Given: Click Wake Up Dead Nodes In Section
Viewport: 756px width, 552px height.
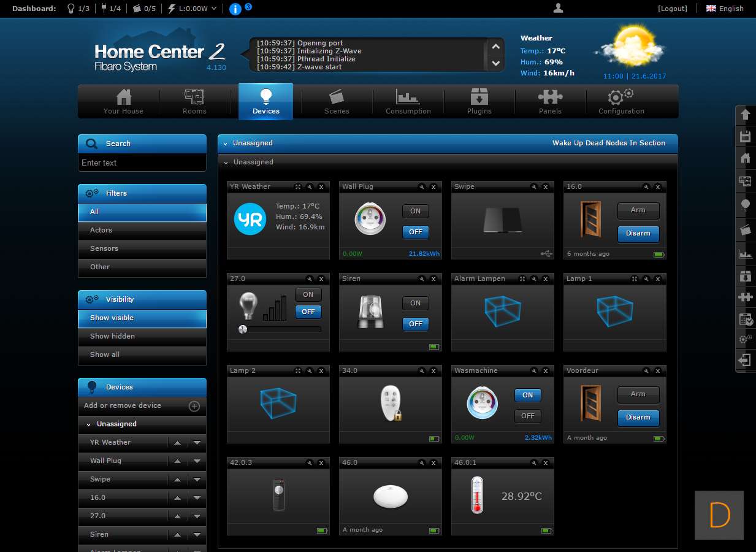Looking at the screenshot, I should coord(608,144).
